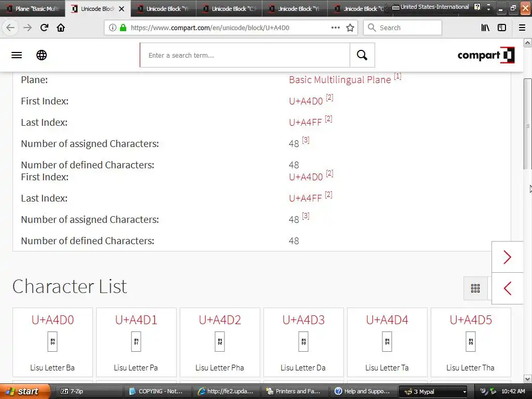Open Basic Multilingual Plane link
Screen dimensions: 532x399
click(340, 79)
